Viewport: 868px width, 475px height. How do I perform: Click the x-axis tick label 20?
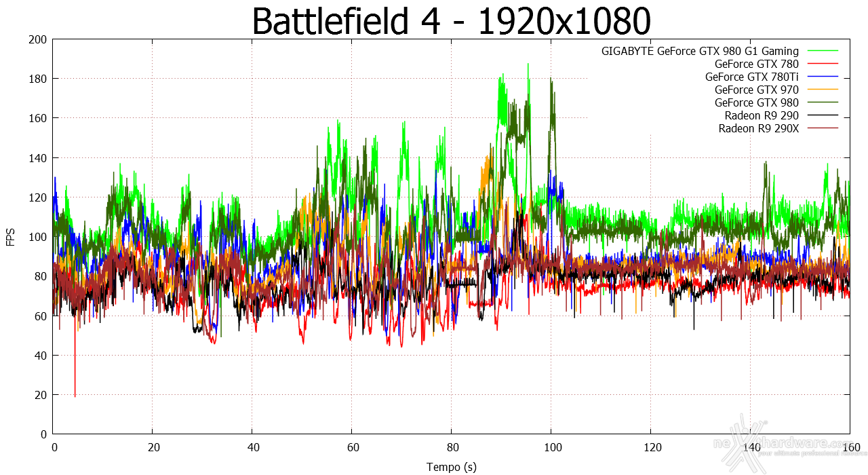153,447
